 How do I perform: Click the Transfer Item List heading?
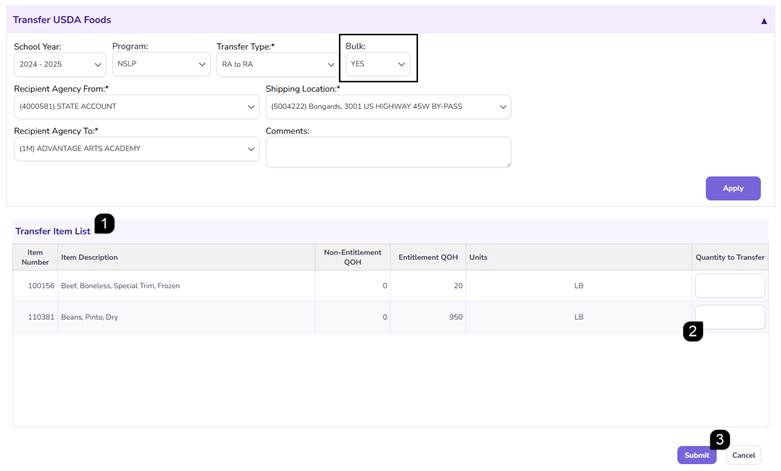[x=53, y=231]
